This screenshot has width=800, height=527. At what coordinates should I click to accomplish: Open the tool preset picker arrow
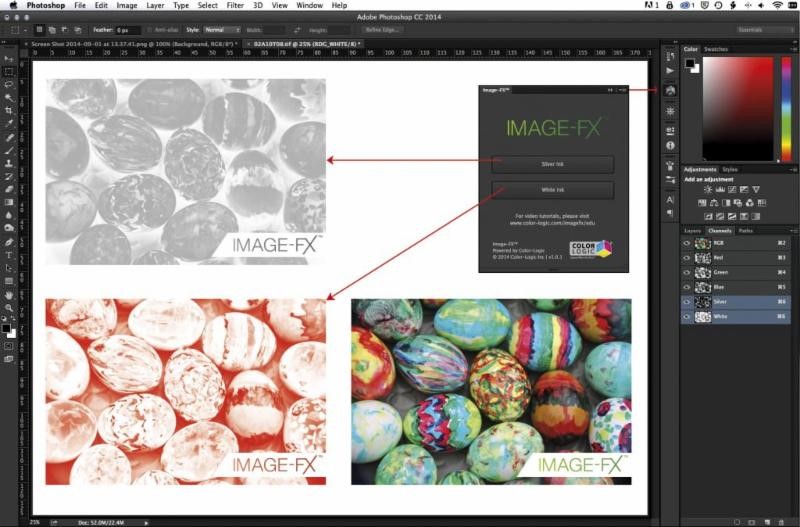(26, 31)
